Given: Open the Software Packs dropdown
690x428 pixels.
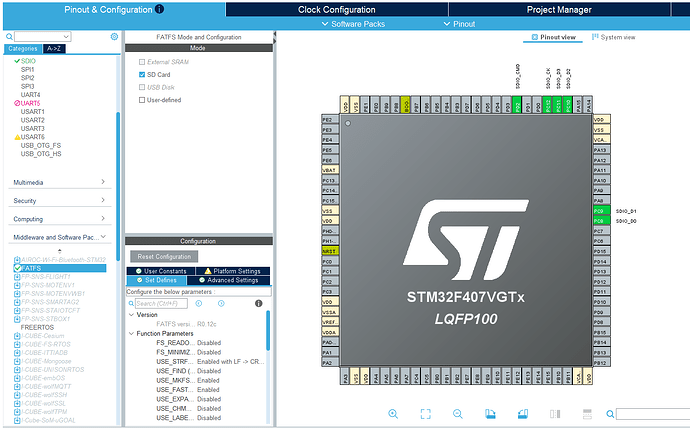Looking at the screenshot, I should [353, 24].
